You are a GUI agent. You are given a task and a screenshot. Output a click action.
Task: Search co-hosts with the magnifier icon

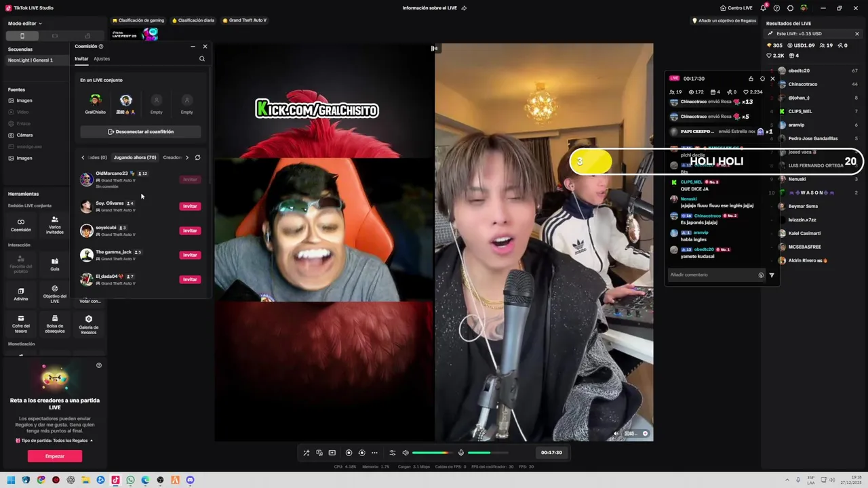(202, 59)
